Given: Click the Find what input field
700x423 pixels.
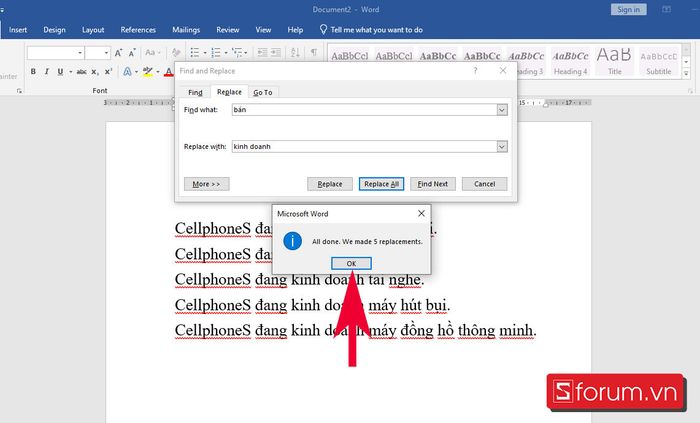Looking at the screenshot, I should click(x=364, y=110).
